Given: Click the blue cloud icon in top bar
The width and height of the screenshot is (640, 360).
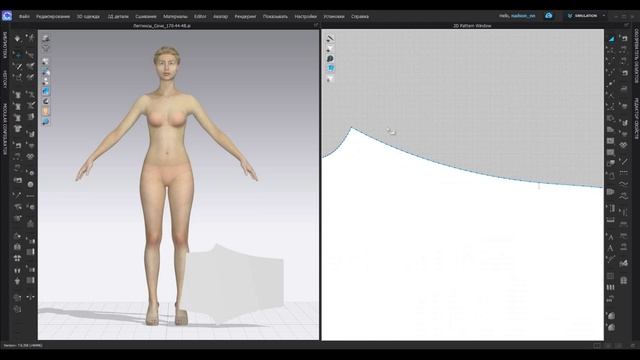Looking at the screenshot, I should (x=549, y=16).
